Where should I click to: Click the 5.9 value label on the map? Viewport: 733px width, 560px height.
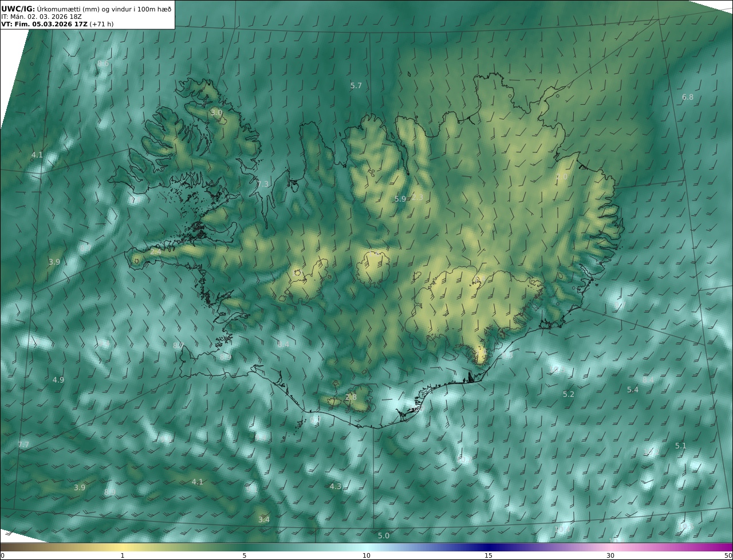point(400,199)
